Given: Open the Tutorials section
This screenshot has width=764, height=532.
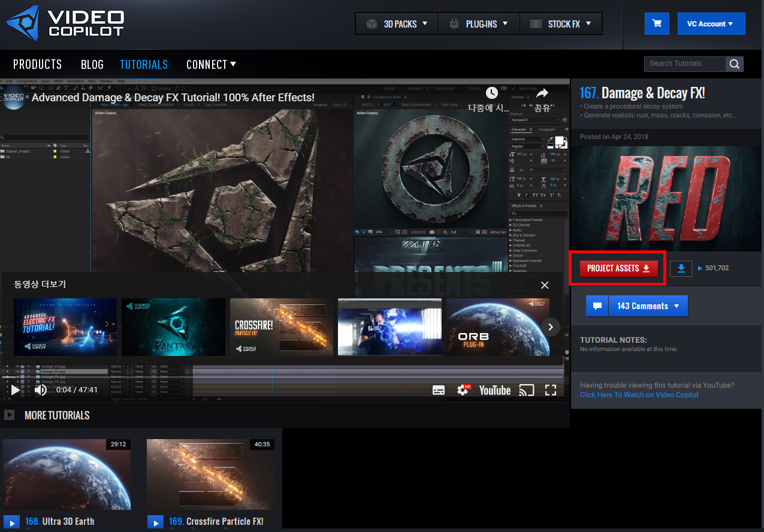Looking at the screenshot, I should (144, 64).
